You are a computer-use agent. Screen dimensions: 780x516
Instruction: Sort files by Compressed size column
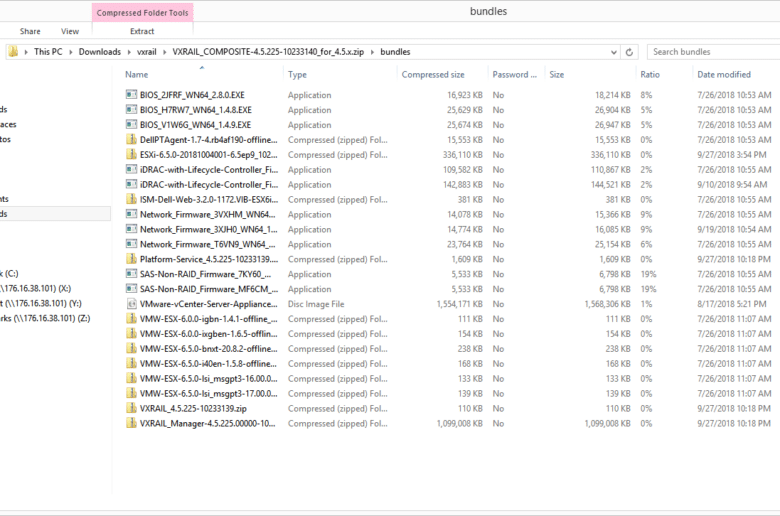(433, 74)
